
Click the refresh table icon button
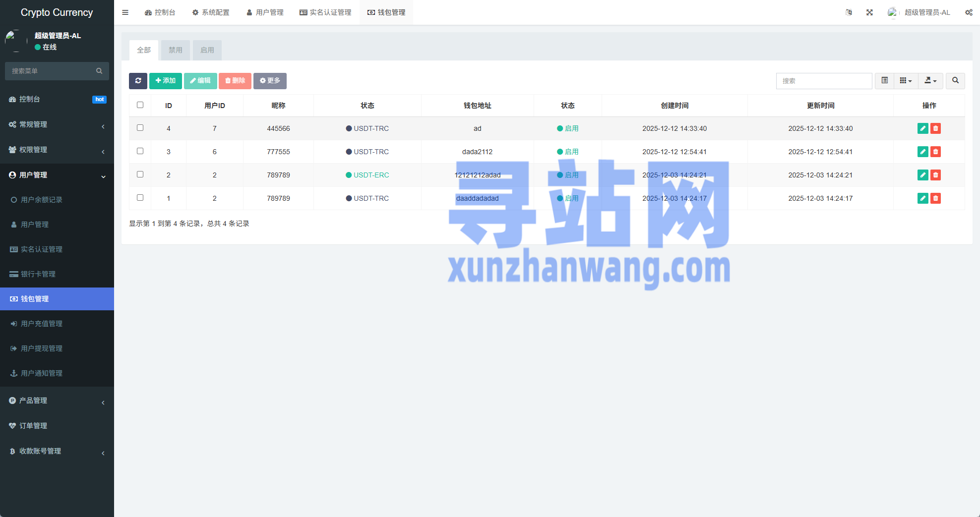click(138, 81)
